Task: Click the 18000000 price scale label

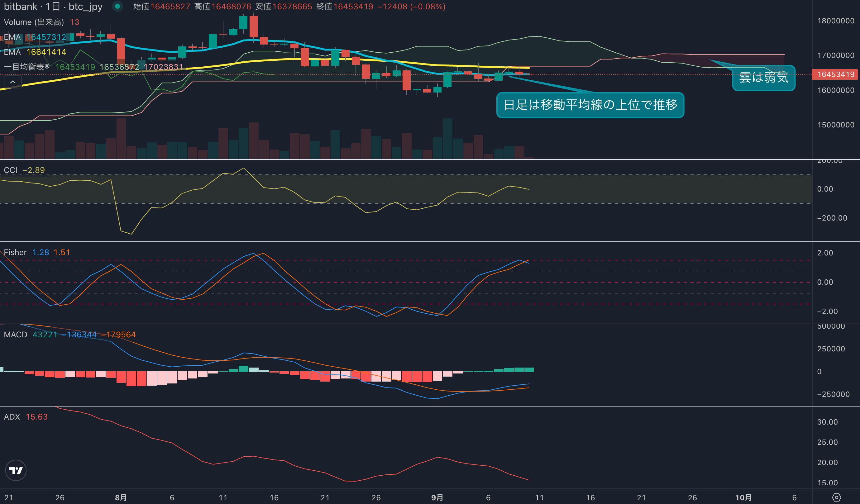Action: click(x=835, y=21)
